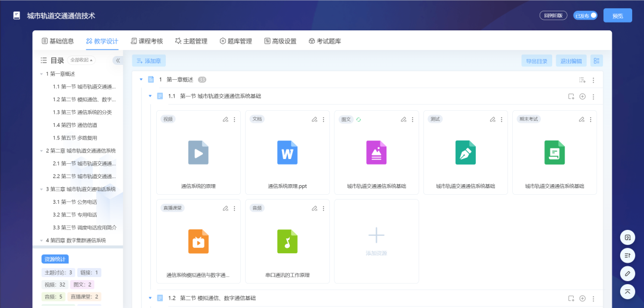
Task: Click the 资源统计 label
Action: (x=55, y=259)
